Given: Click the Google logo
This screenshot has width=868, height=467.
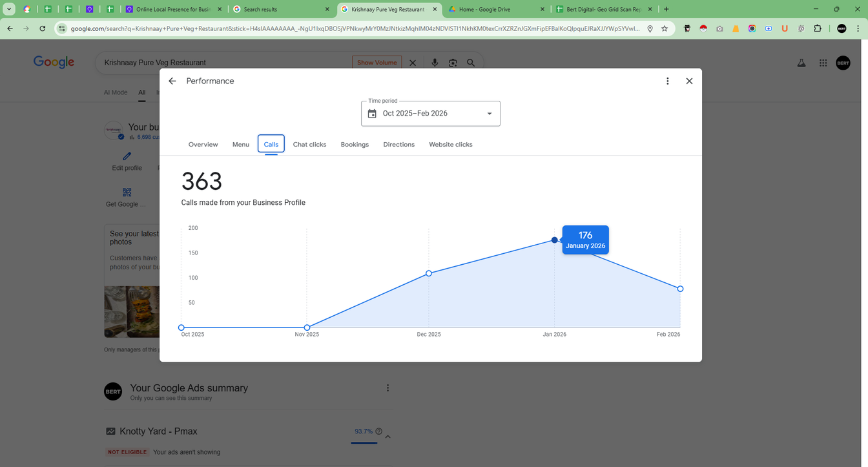Looking at the screenshot, I should pyautogui.click(x=54, y=63).
